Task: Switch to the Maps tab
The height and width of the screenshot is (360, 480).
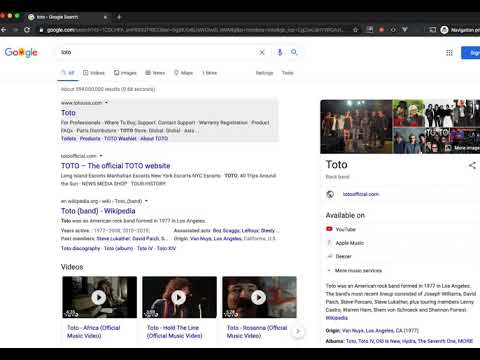Action: [184, 73]
